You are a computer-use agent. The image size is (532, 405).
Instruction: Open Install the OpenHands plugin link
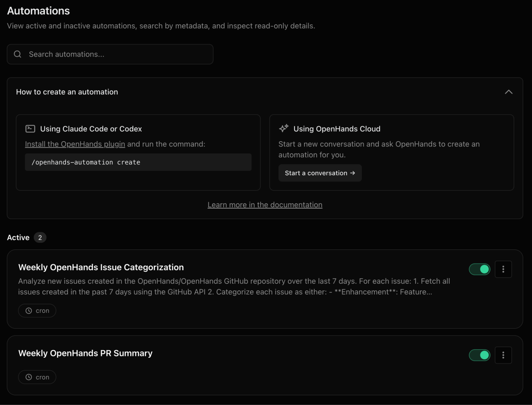[75, 144]
